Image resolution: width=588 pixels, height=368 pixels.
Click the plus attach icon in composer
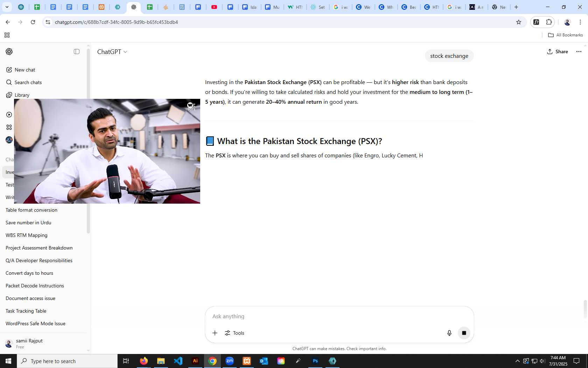pos(215,333)
